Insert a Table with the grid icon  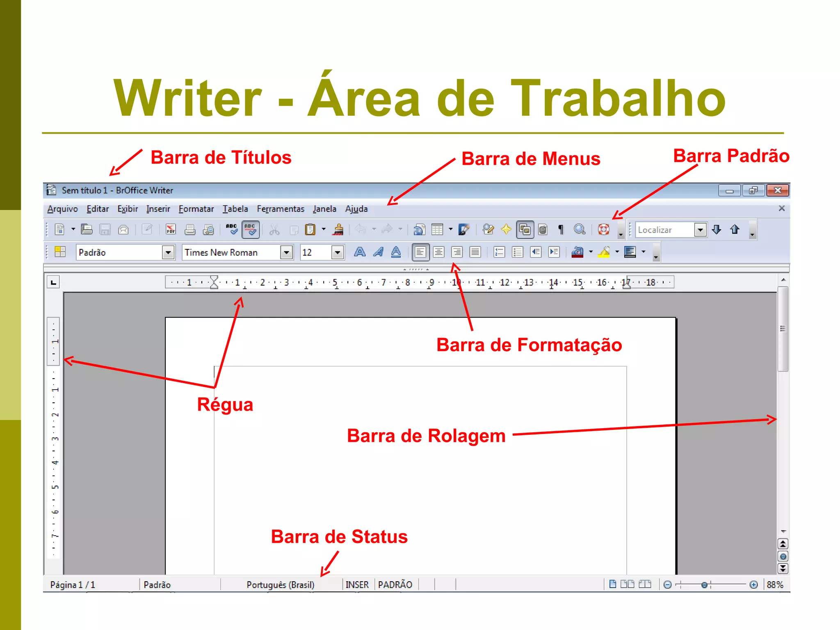(x=437, y=229)
